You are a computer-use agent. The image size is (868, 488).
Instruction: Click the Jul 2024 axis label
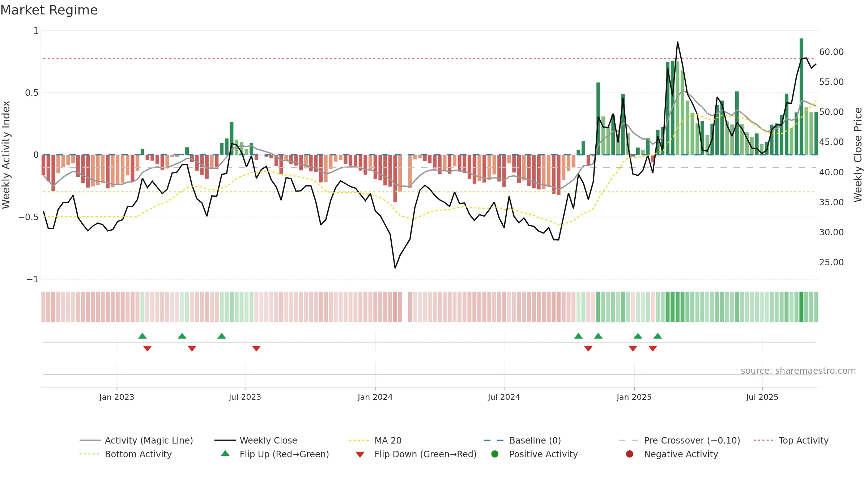[x=504, y=397]
